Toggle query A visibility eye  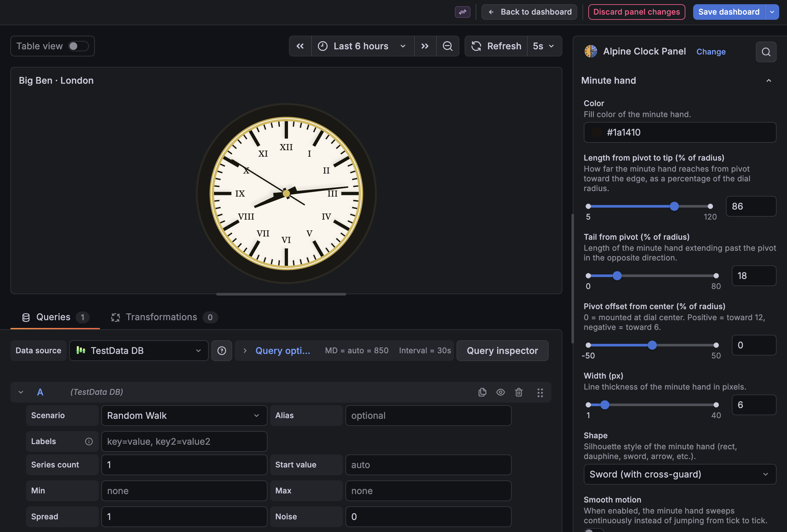[500, 392]
